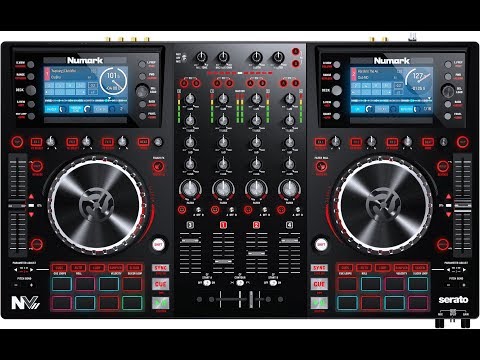Viewport: 480px width, 360px height.
Task: Select AUTO roll pad mode on left deck
Action: coord(78,268)
